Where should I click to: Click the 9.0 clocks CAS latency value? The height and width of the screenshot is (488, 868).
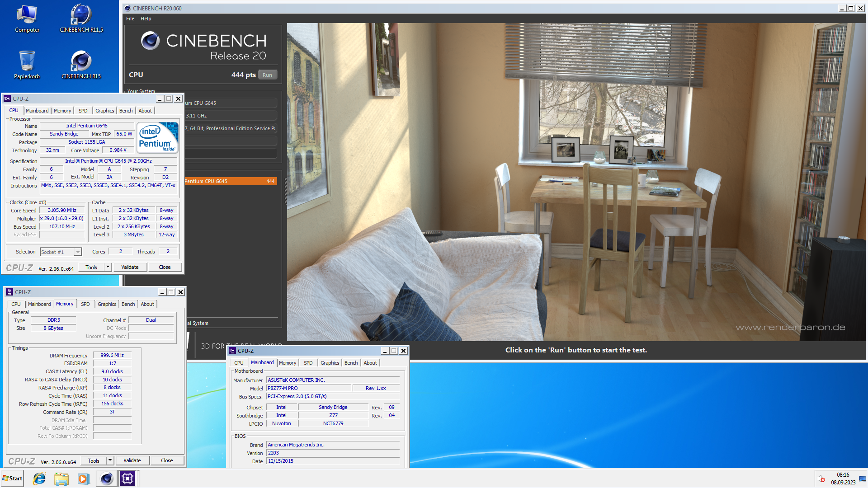click(x=112, y=371)
